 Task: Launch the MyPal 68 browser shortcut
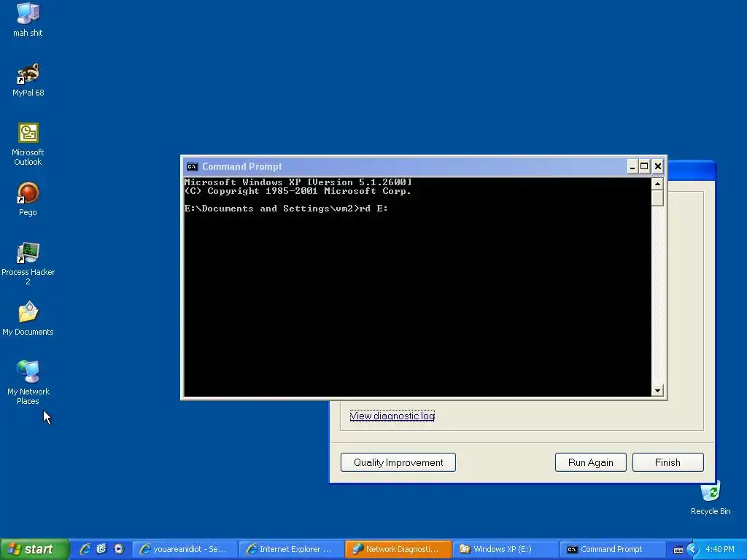28,79
